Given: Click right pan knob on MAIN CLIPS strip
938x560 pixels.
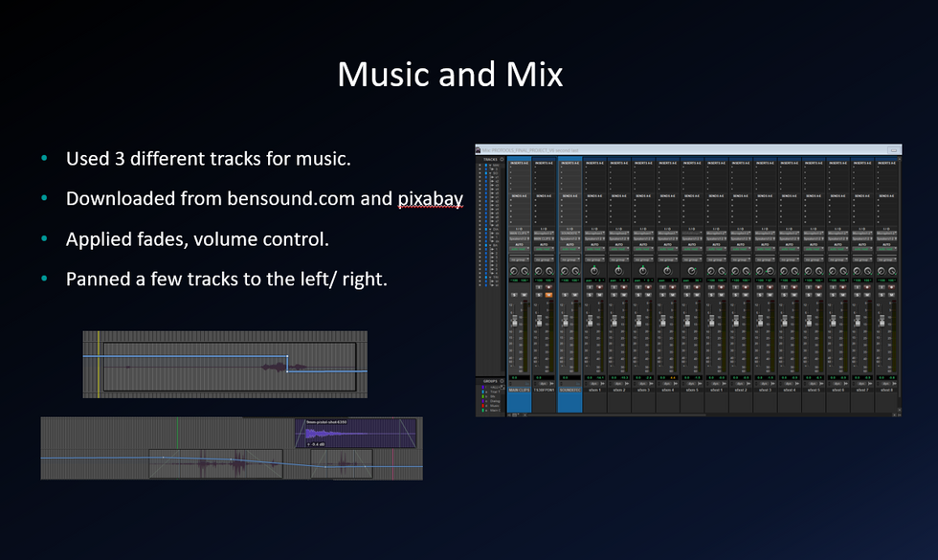Looking at the screenshot, I should pos(525,271).
